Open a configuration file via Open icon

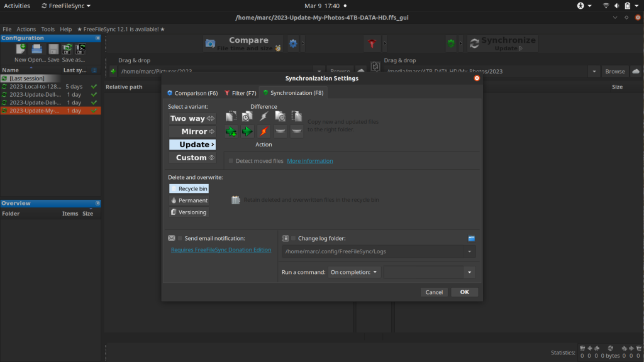(x=37, y=49)
